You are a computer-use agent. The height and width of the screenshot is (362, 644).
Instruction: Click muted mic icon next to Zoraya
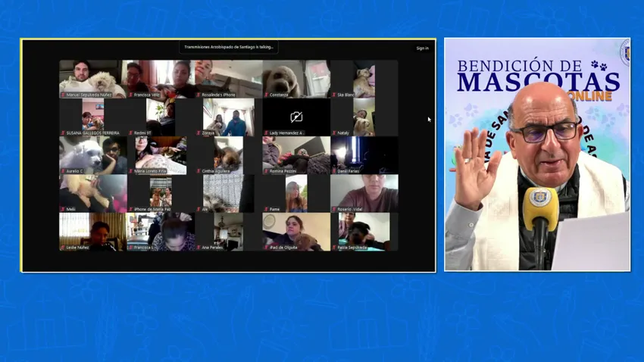click(199, 133)
